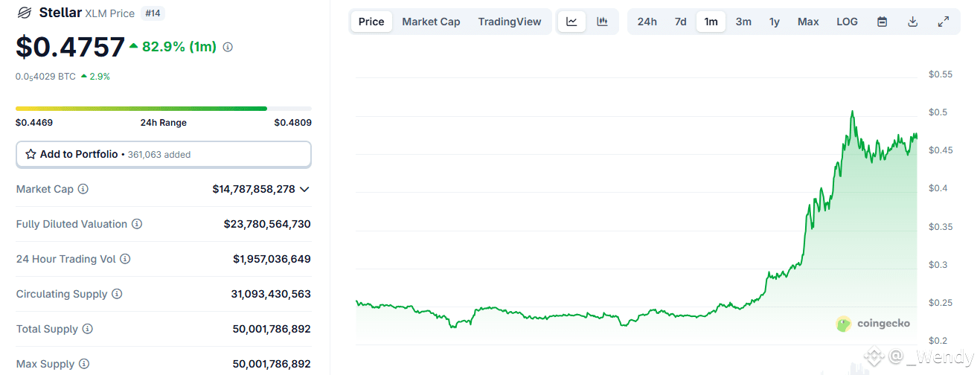Click the #14 rank badge
This screenshot has width=980, height=375.
pyautogui.click(x=153, y=13)
